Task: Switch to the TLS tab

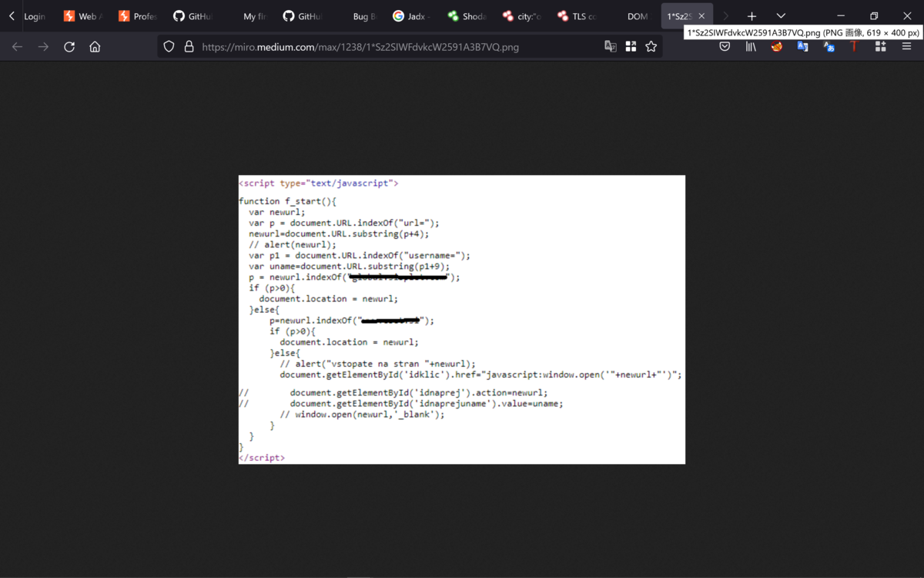Action: (x=576, y=16)
